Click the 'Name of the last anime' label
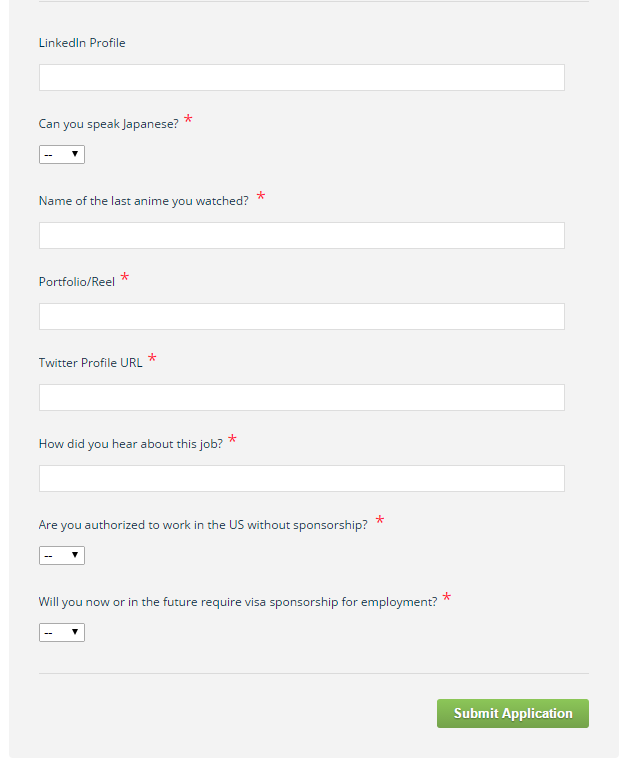 click(144, 201)
